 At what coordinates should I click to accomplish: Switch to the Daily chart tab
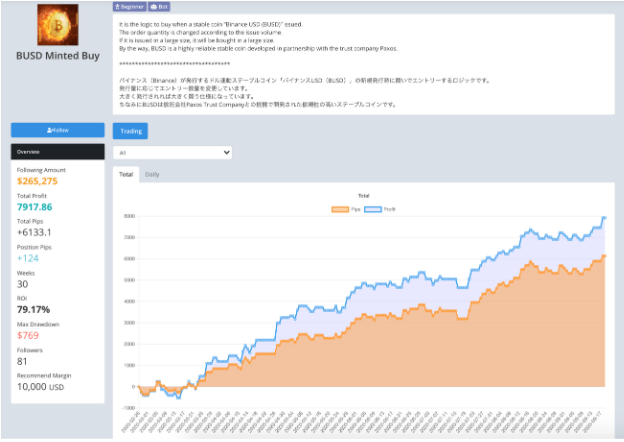(152, 174)
